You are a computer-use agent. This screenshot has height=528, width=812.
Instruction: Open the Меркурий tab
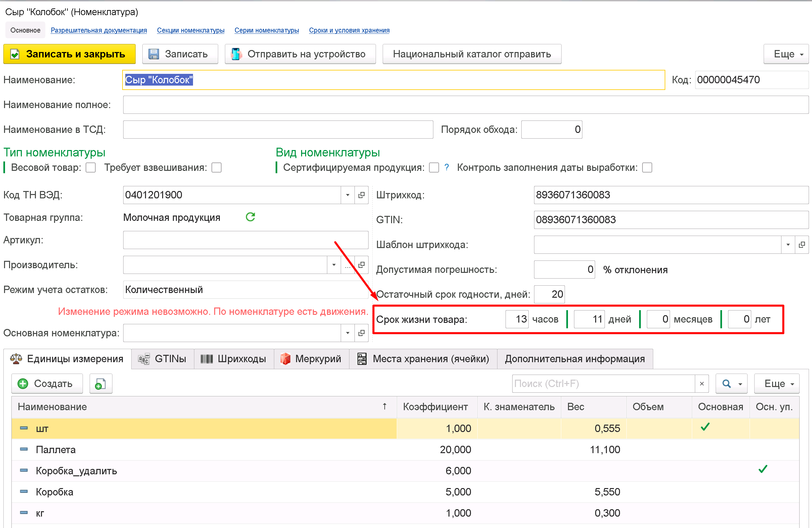coord(311,359)
